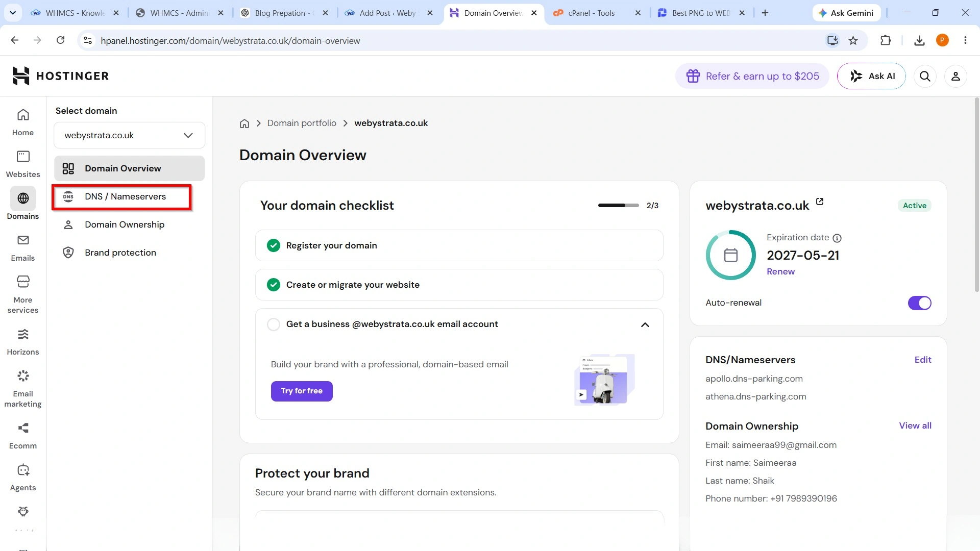Go back to previous page

[x=15, y=40]
